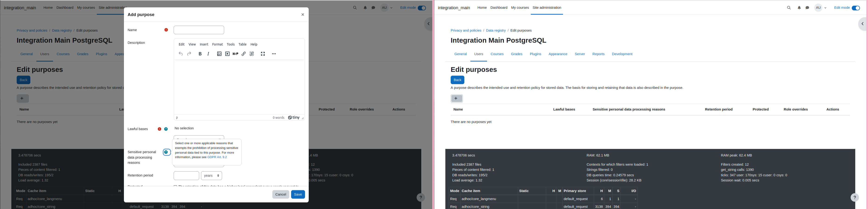Open the GDPR Art. 9.2 link
This screenshot has width=868, height=209.
click(x=217, y=157)
